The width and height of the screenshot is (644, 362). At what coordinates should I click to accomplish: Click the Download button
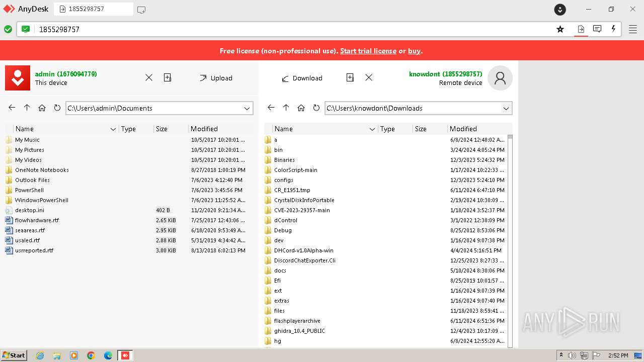(302, 78)
